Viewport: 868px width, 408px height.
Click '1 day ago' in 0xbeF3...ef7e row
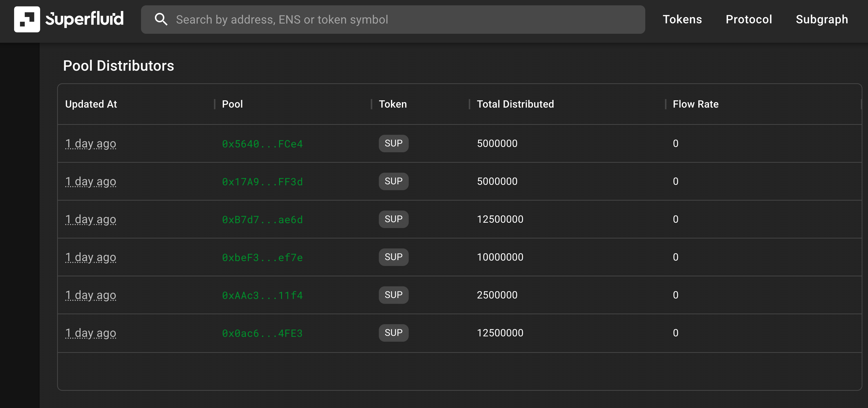coord(91,257)
